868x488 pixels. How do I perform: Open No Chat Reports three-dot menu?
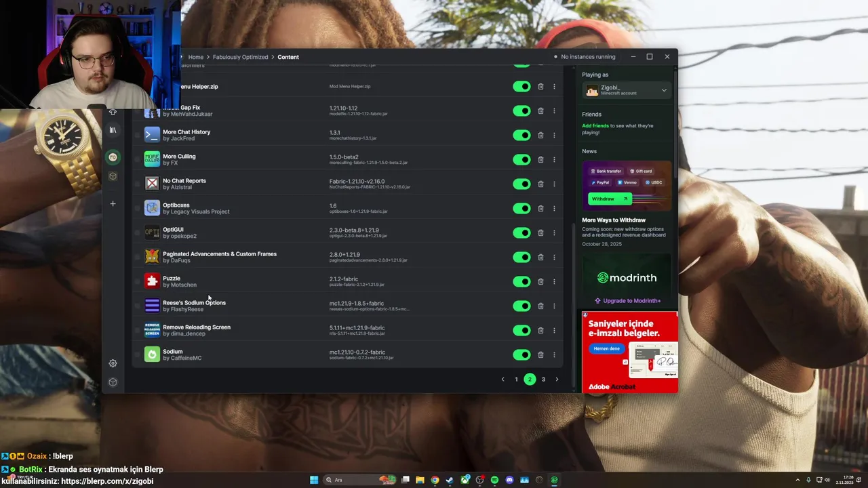click(554, 184)
